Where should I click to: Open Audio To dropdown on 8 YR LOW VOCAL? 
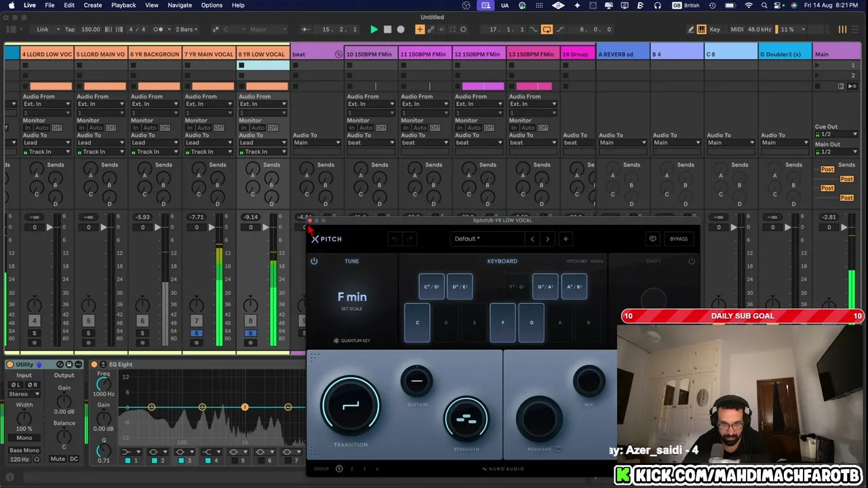(263, 143)
